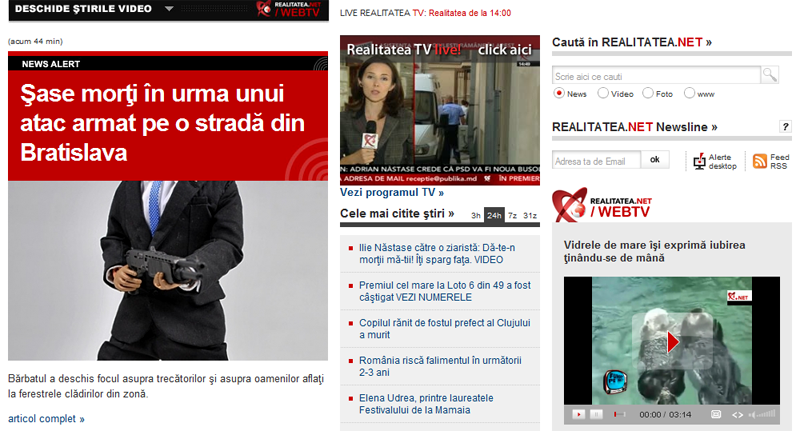Click the send-by-email envelope icon in player
Viewport: 800px width, 431px height.
(716, 415)
